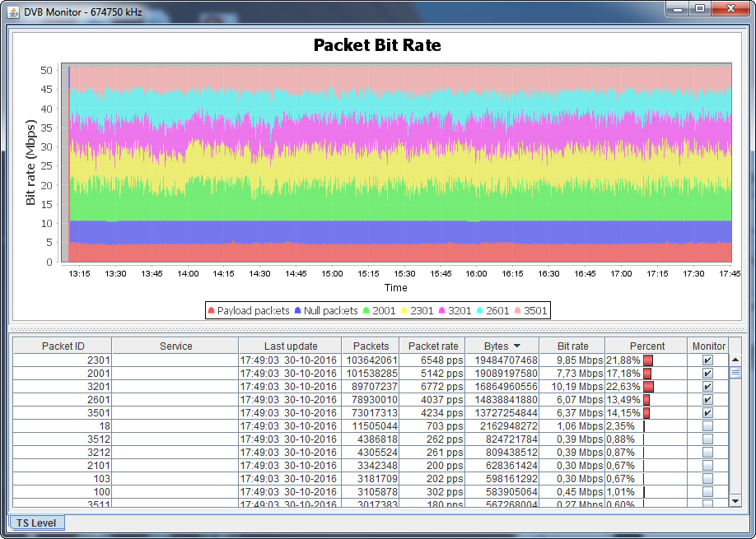Viewport: 756px width, 539px height.
Task: Click the Bit rate column header
Action: (572, 346)
